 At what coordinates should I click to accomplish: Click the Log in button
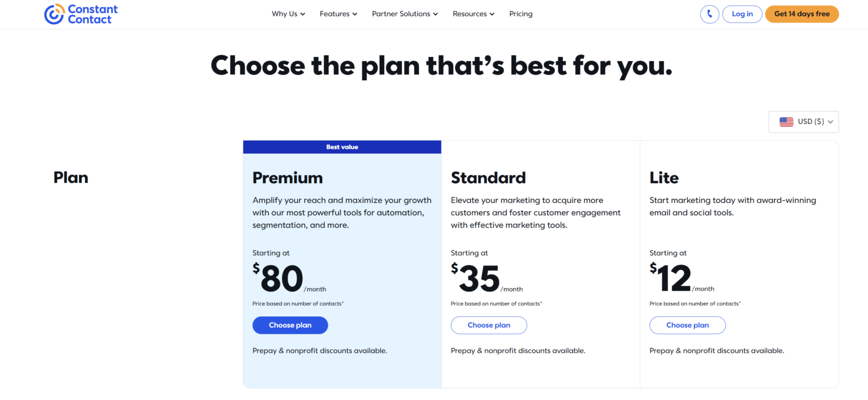[x=742, y=14]
